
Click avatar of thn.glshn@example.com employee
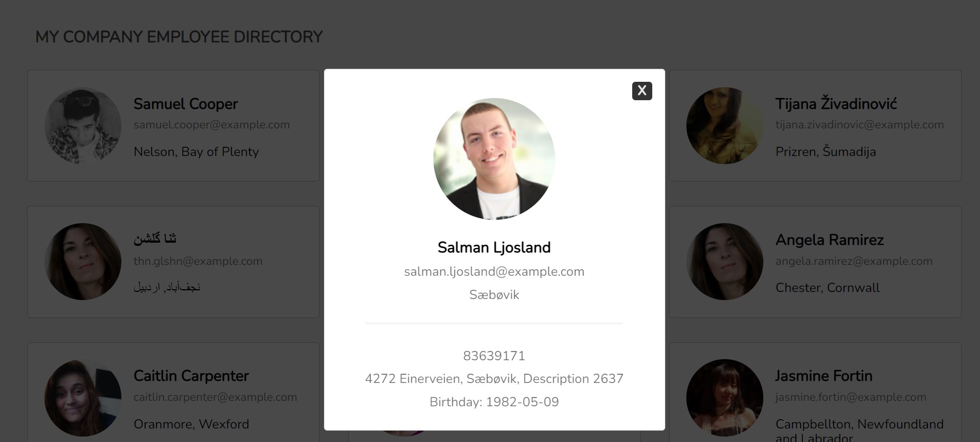83,262
